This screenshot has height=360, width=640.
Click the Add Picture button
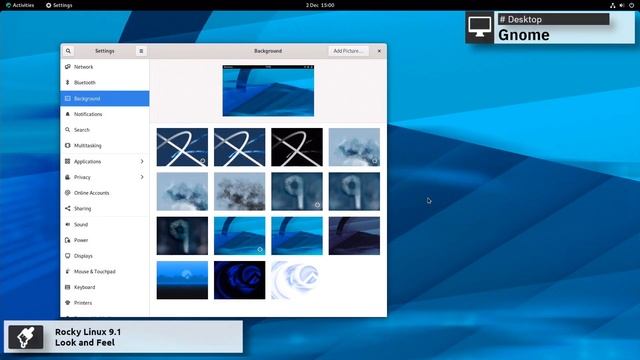click(x=348, y=51)
